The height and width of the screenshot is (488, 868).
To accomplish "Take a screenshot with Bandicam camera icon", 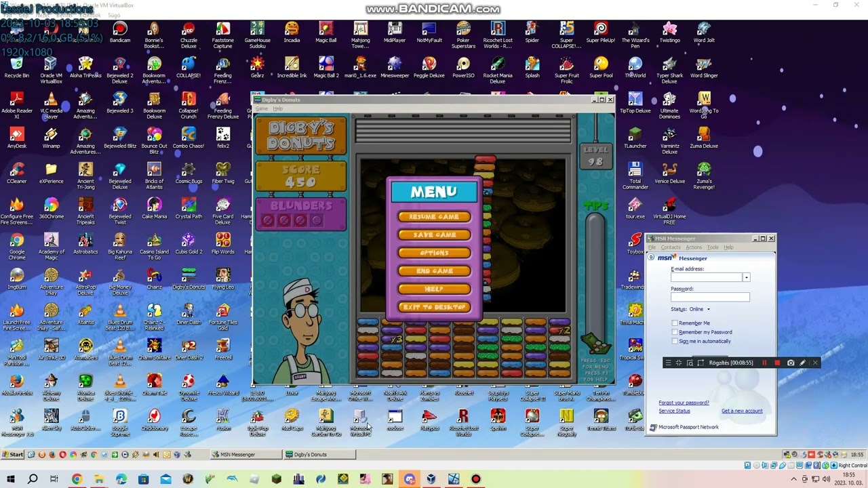I will click(x=791, y=363).
